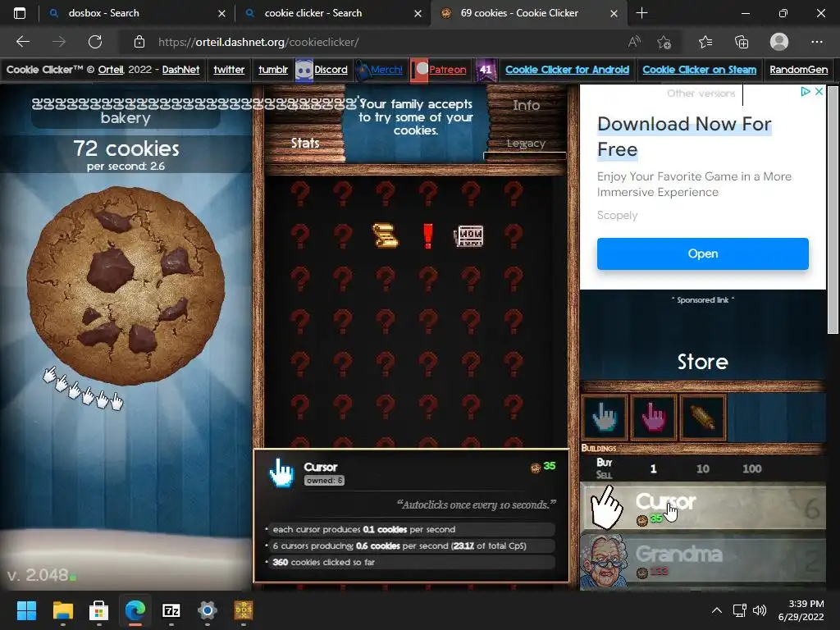Click the red exclamation mark icon

tap(427, 236)
